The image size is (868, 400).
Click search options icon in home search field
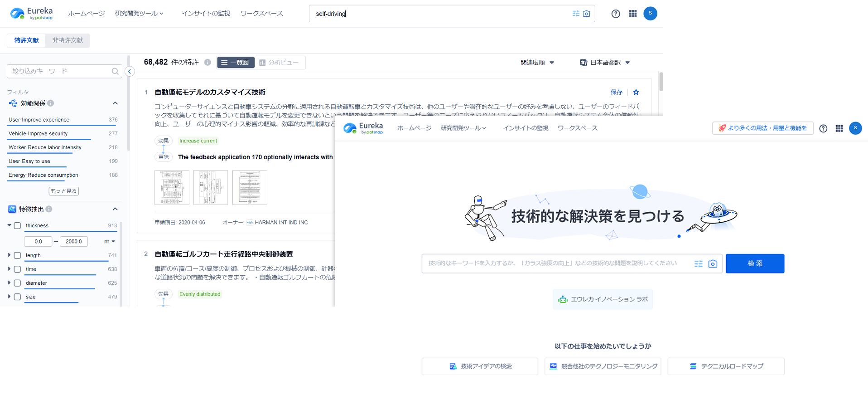pos(699,263)
